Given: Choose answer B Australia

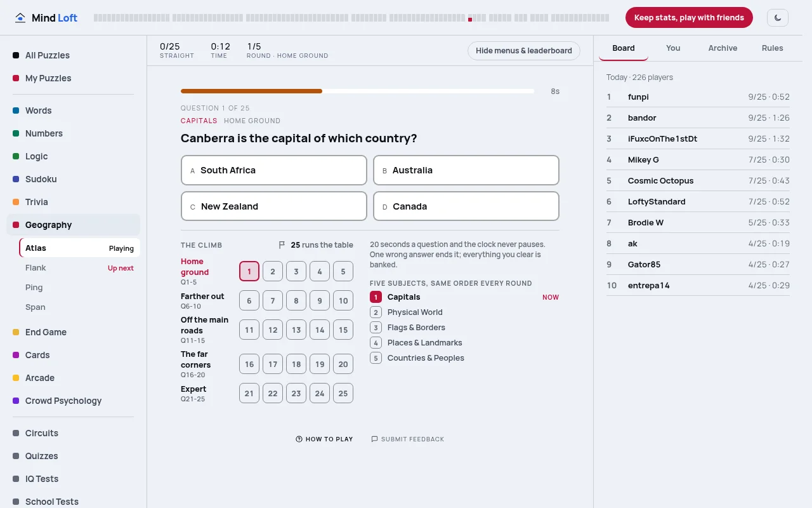Looking at the screenshot, I should 466,170.
